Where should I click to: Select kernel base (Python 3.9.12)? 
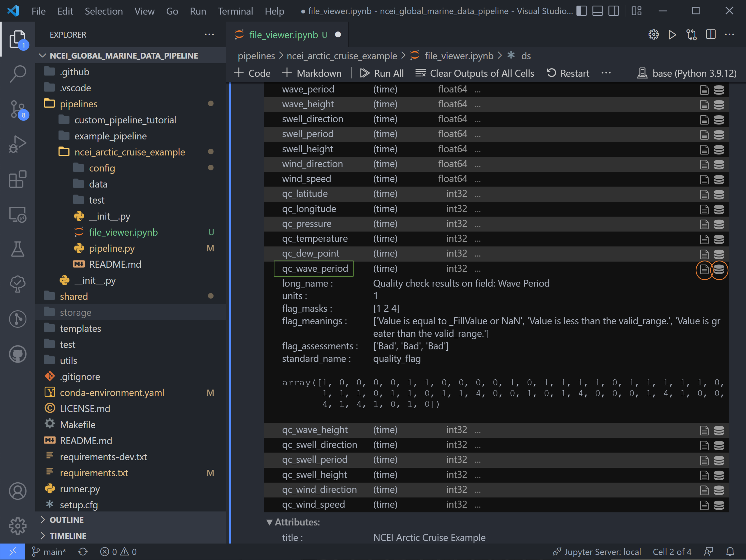click(687, 73)
